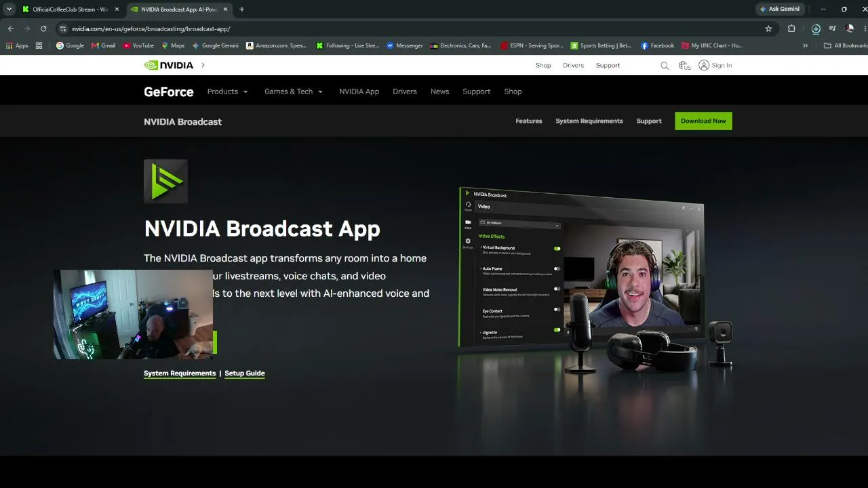Screen dimensions: 868x488
Task: Open the Facebook bookmark
Action: 657,45
